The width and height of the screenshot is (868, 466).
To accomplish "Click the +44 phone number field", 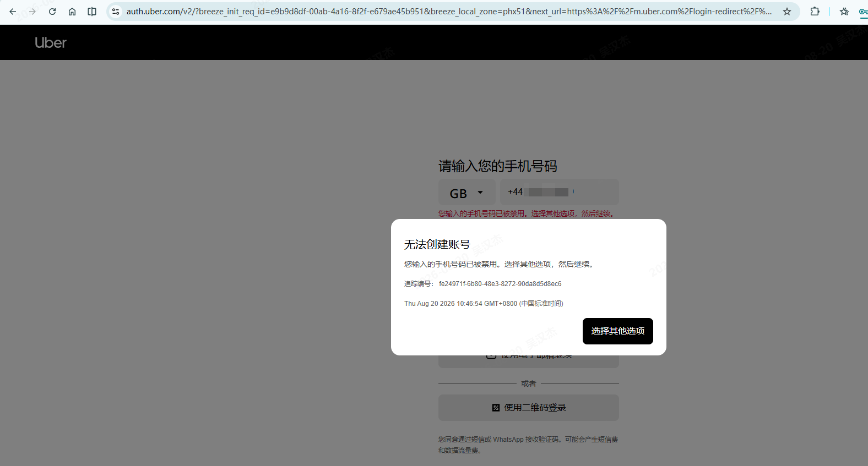I will pyautogui.click(x=560, y=192).
